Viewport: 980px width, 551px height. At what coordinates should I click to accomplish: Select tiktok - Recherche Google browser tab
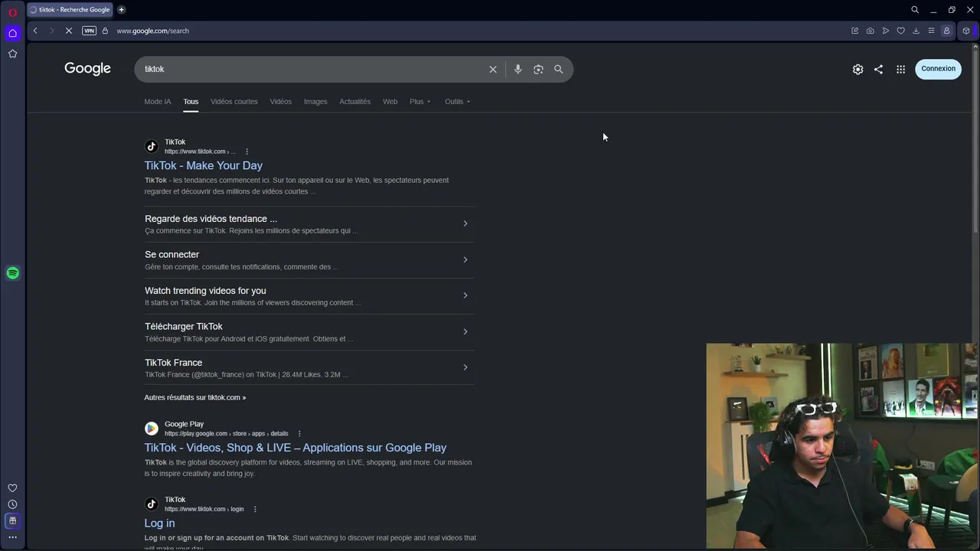pos(70,10)
